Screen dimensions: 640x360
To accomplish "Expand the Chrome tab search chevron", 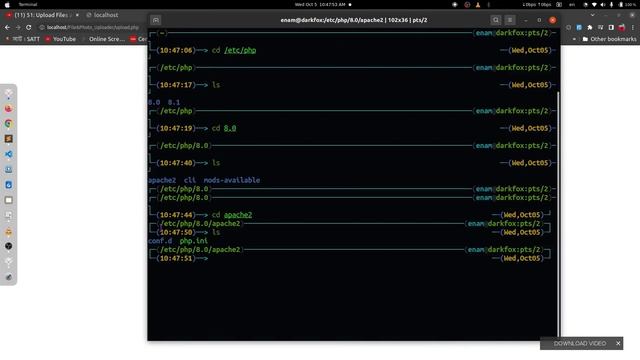I will [593, 15].
